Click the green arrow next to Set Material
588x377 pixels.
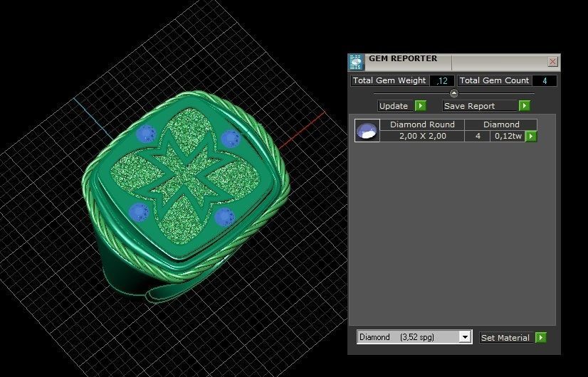click(x=540, y=338)
